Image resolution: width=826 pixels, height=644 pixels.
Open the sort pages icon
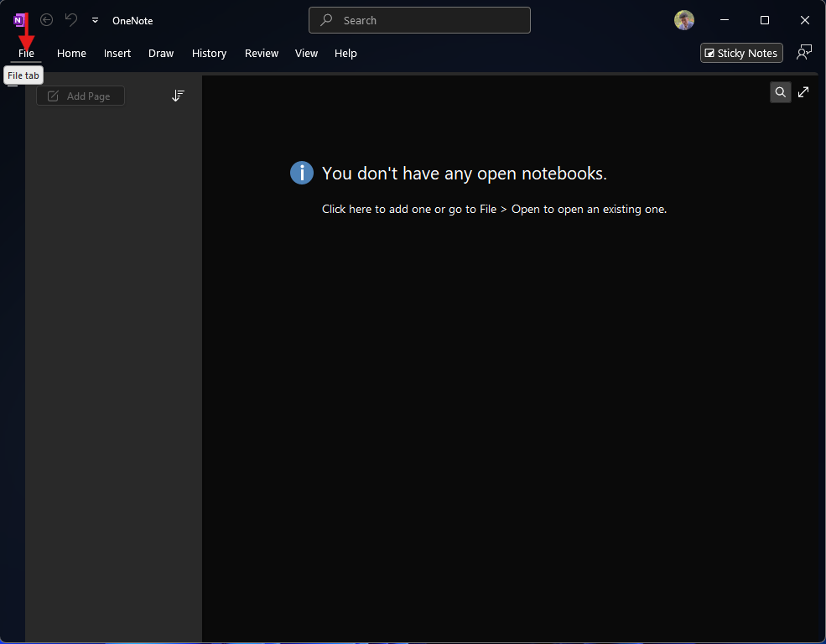pyautogui.click(x=178, y=96)
